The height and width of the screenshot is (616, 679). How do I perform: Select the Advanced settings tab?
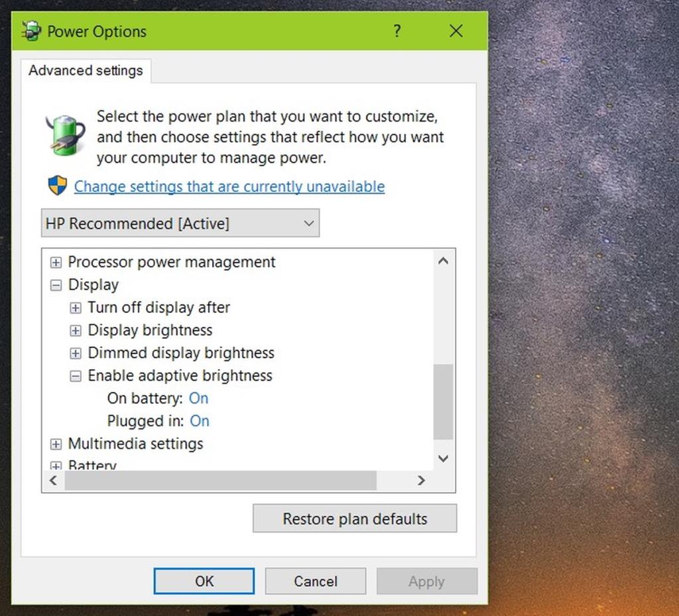click(85, 70)
